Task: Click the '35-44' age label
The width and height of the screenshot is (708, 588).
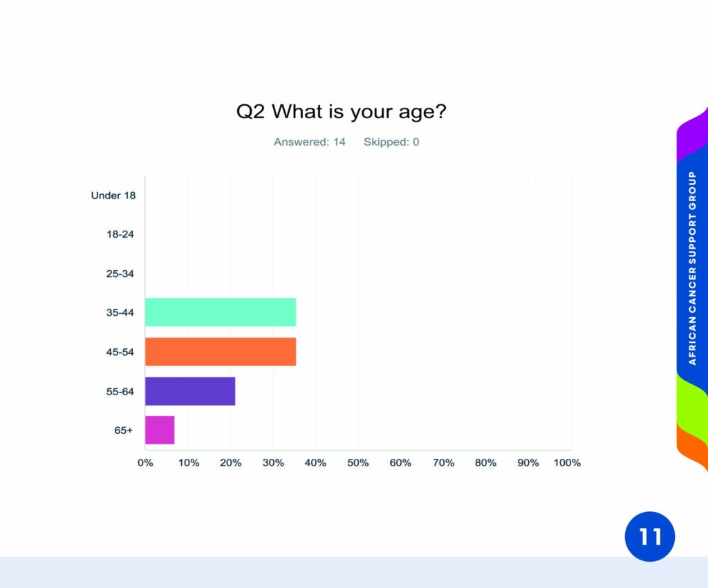Action: 120,312
